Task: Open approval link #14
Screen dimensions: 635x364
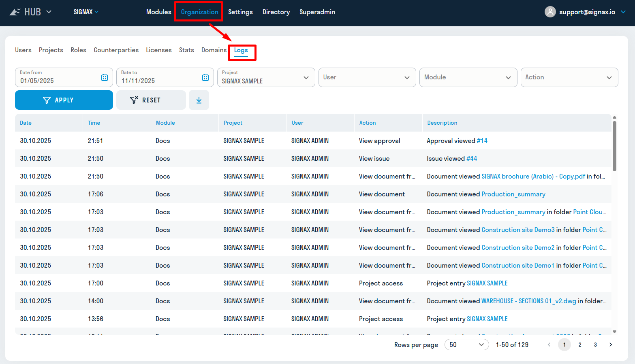Action: 482,141
